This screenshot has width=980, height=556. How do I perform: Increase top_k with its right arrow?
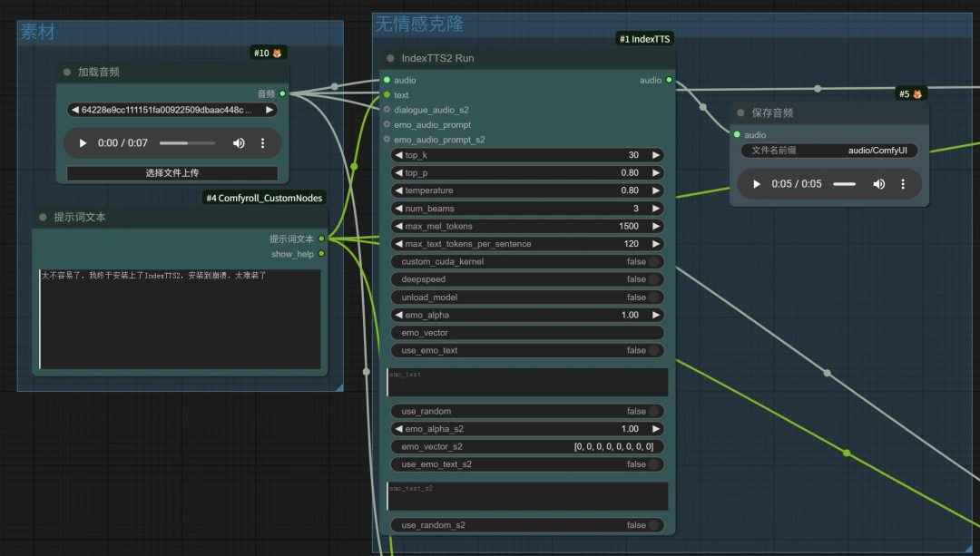tap(656, 155)
